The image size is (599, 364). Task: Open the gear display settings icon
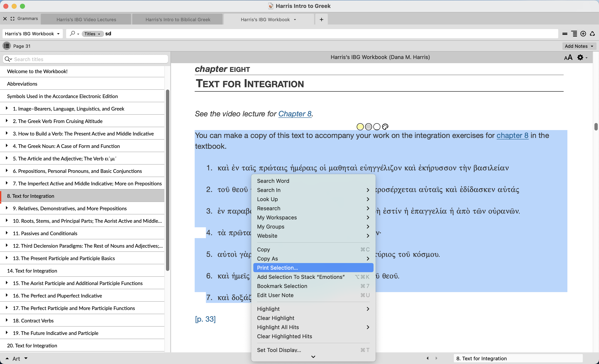pos(580,58)
